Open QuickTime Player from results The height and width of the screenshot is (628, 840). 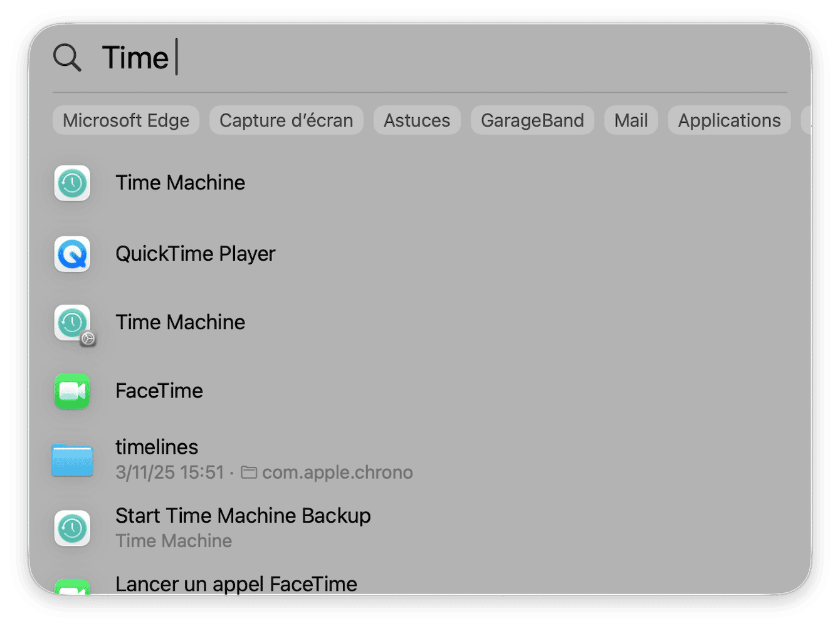pos(195,254)
